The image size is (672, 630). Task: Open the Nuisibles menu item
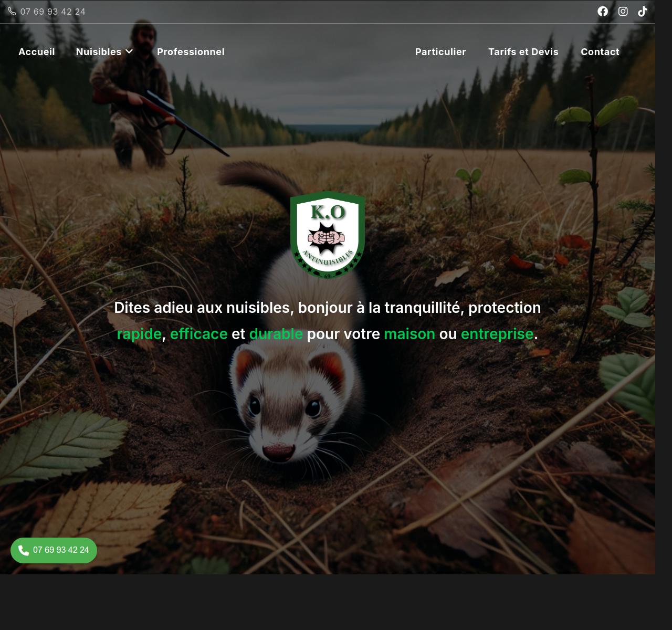[x=99, y=51]
